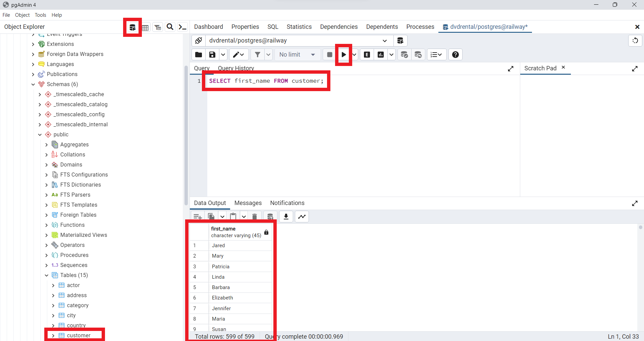Click Commit database check icon
The width and height of the screenshot is (644, 341).
click(404, 55)
